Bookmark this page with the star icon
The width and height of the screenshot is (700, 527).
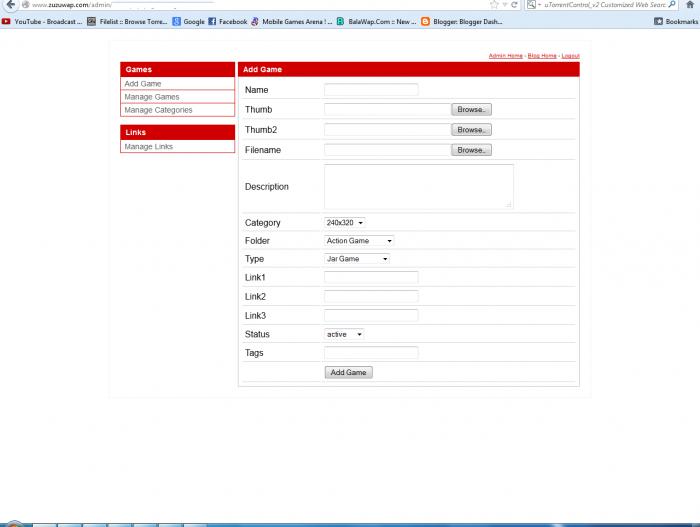494,4
